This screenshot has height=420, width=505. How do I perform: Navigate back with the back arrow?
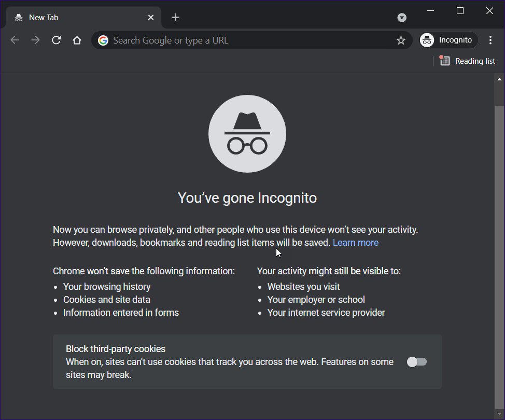pos(15,40)
